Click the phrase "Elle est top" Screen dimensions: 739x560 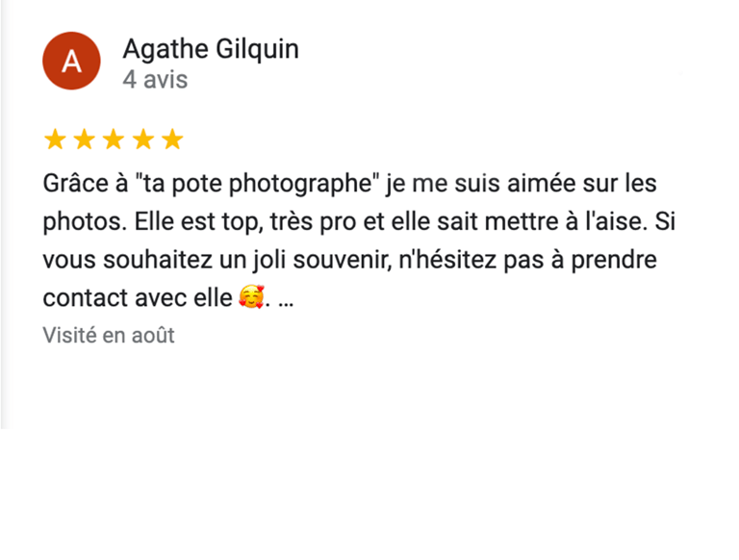point(196,222)
